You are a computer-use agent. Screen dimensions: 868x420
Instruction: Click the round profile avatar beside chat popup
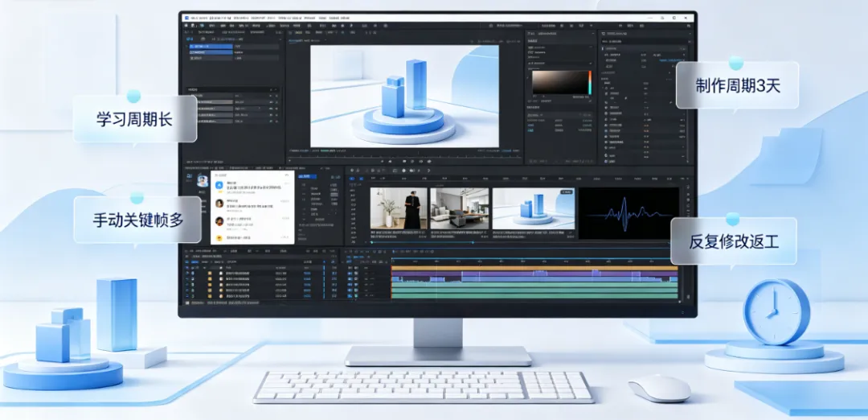click(x=202, y=181)
